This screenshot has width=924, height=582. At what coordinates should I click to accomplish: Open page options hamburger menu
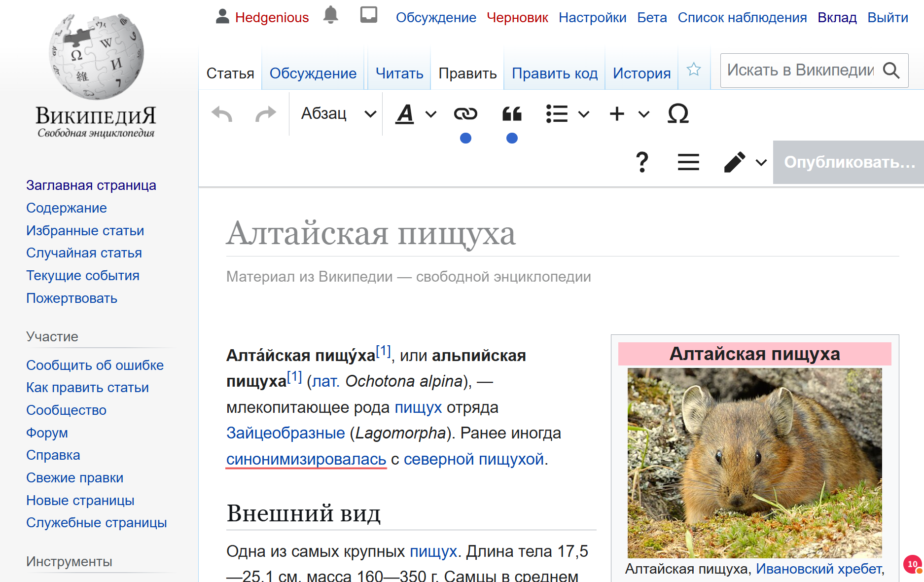point(688,162)
